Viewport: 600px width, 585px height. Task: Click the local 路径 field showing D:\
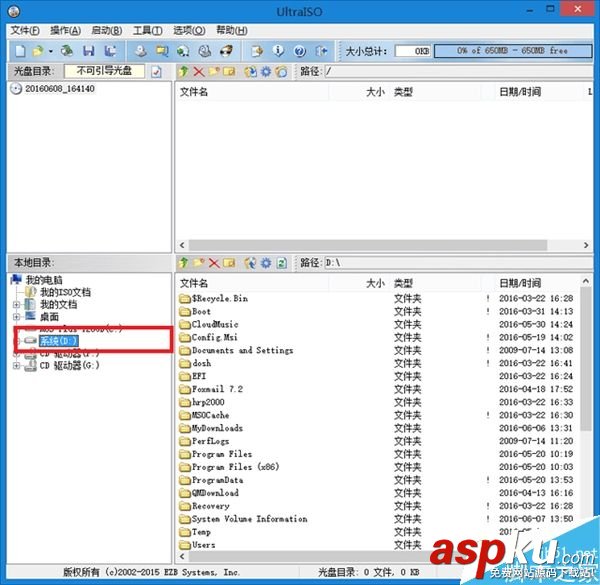[x=458, y=263]
